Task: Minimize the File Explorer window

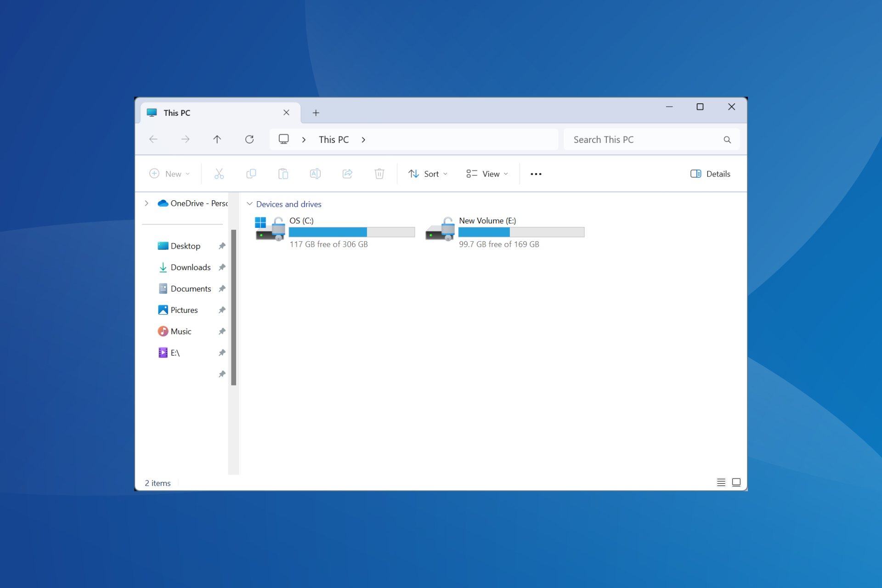Action: (669, 107)
